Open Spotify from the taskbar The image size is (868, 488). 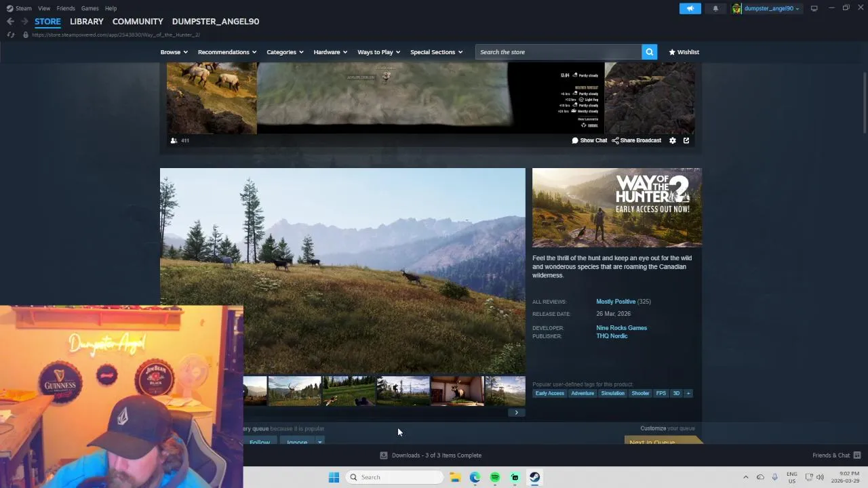495,477
